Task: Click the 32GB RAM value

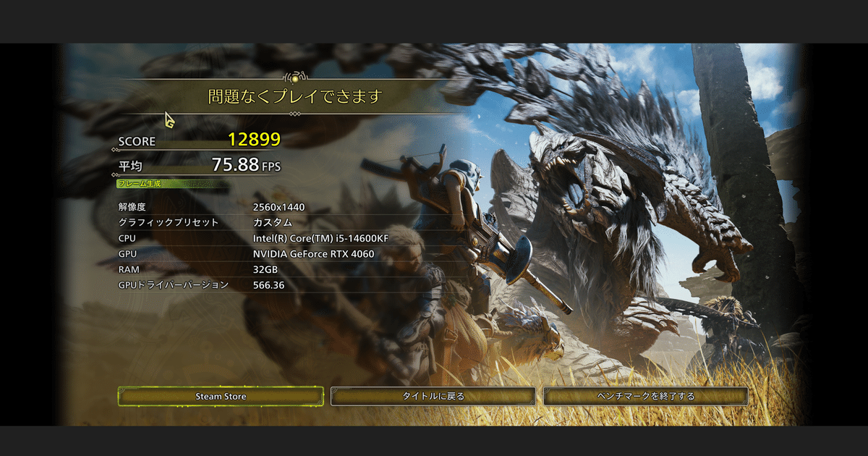Action: [x=265, y=269]
